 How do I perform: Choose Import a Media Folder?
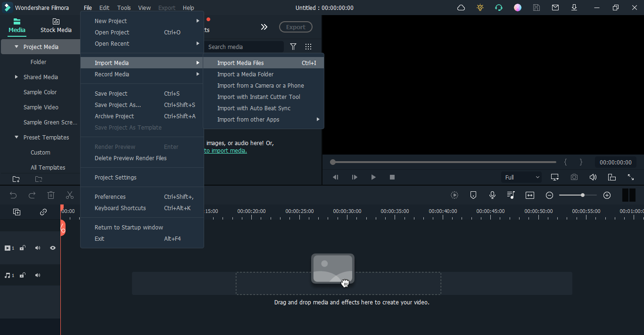coord(264,74)
